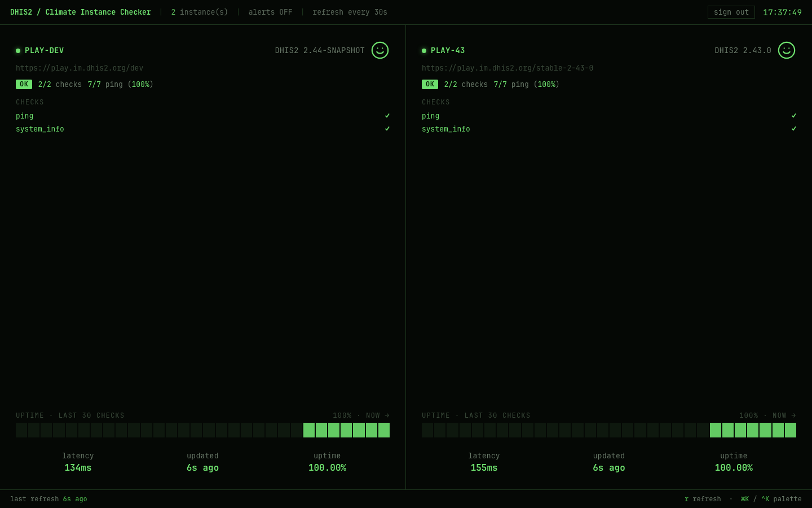812x508 pixels.
Task: Click the 100.00% uptime value for PLAY-43
Action: [x=734, y=467]
